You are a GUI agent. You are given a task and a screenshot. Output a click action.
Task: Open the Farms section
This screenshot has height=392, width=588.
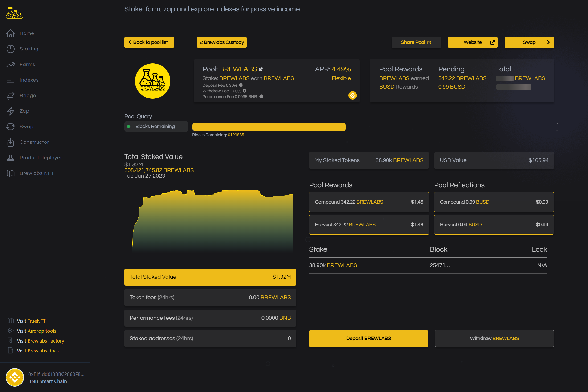click(x=27, y=65)
